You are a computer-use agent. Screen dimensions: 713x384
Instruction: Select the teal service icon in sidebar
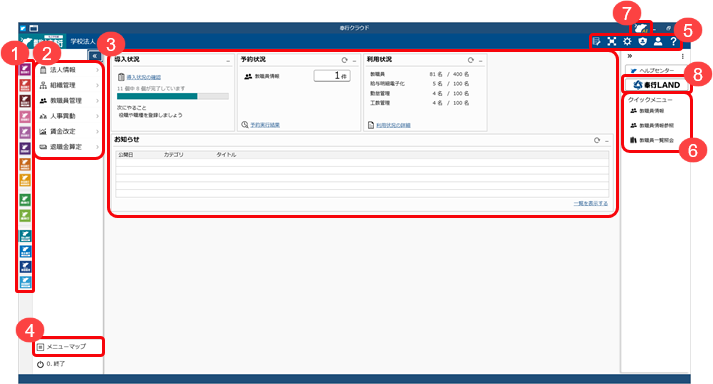25,236
